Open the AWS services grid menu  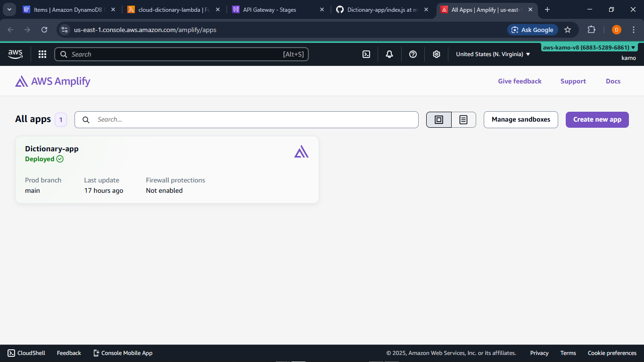coord(42,54)
